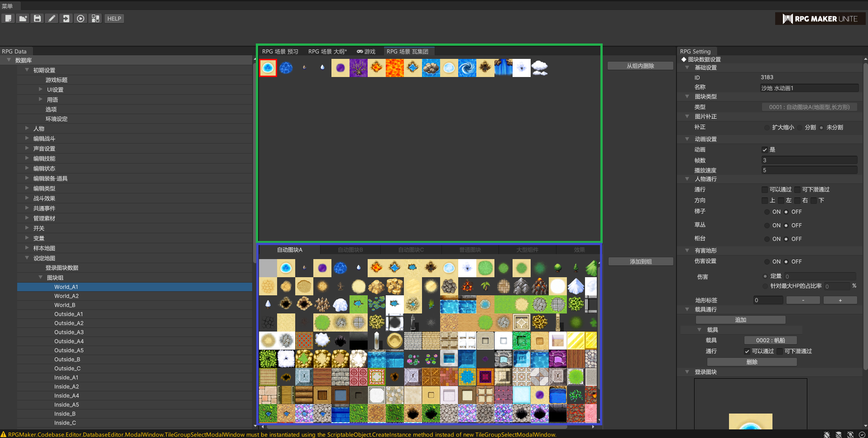Click the 添加到组 button

click(640, 262)
